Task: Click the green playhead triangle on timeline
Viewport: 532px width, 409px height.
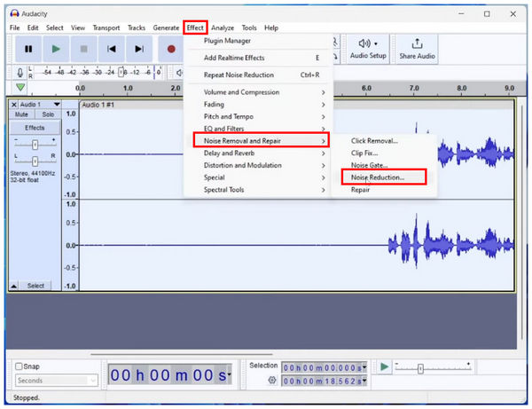Action: click(20, 88)
